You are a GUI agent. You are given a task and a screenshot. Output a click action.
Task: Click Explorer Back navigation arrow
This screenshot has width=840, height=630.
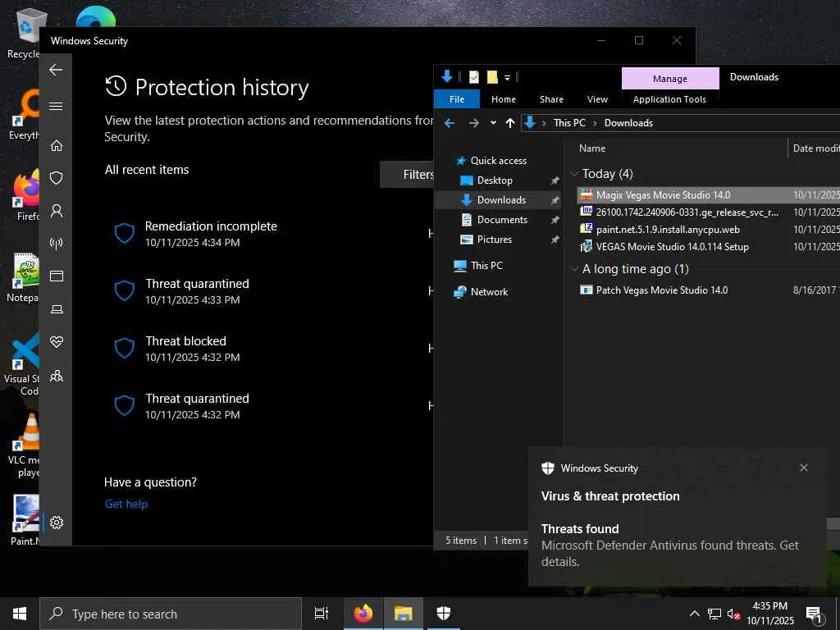tap(450, 123)
